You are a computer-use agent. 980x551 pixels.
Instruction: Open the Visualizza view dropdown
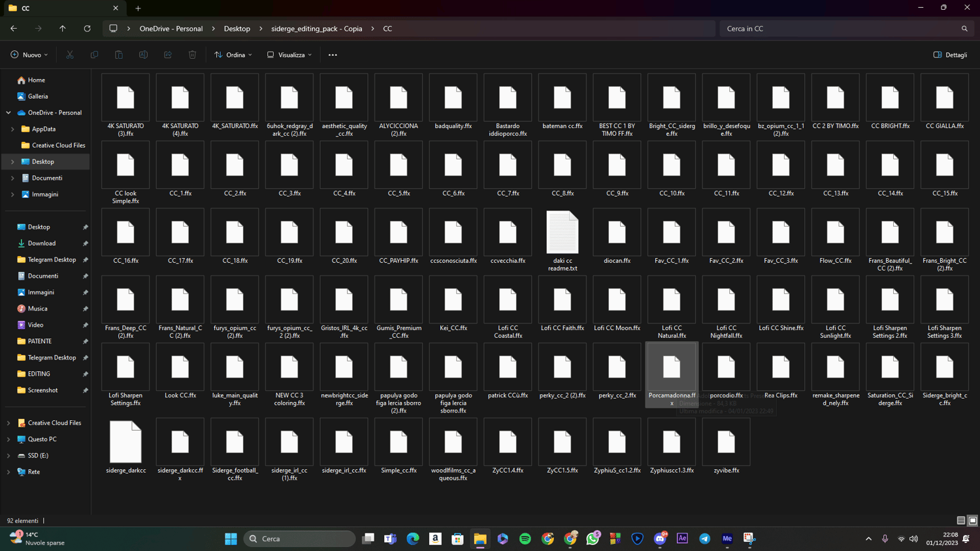point(289,55)
